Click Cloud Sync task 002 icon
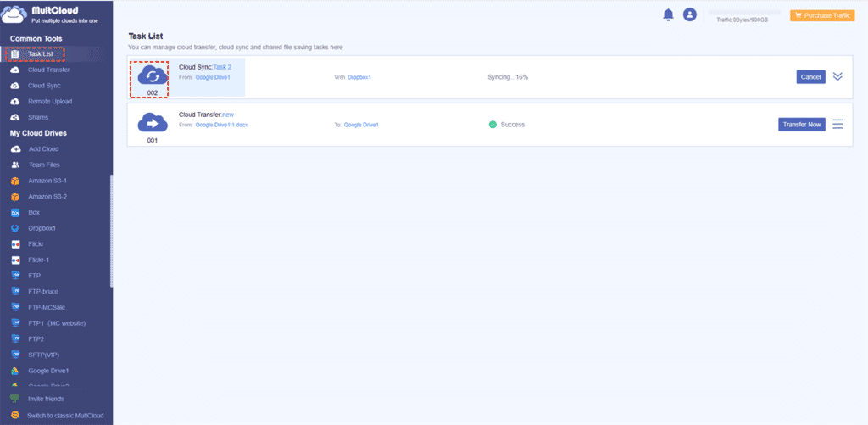The width and height of the screenshot is (868, 425). (x=153, y=75)
